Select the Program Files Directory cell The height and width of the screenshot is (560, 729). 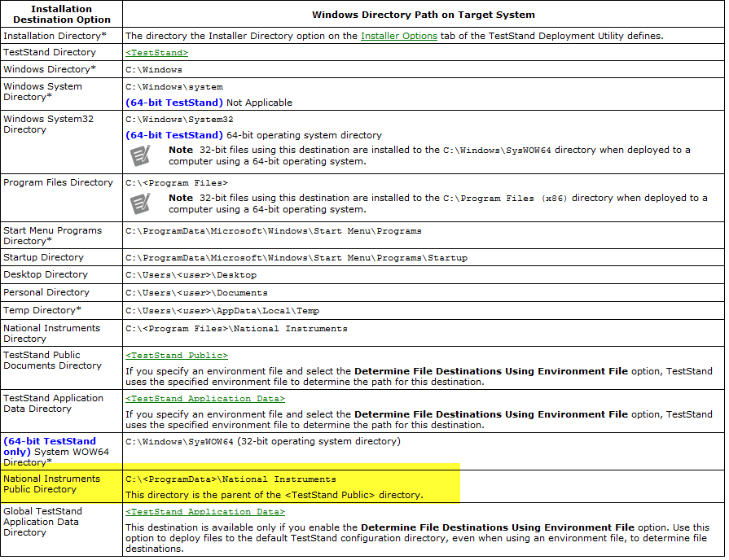click(x=61, y=198)
